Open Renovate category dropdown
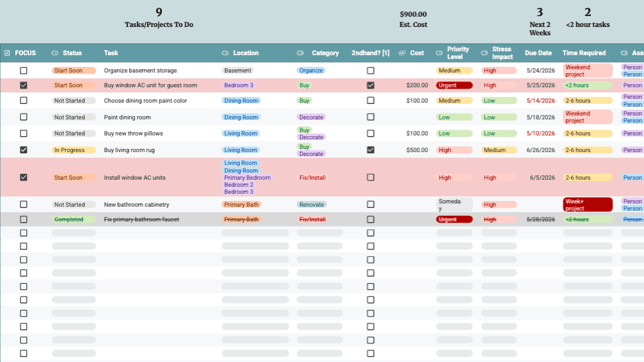Image resolution: width=644 pixels, height=362 pixels. tap(312, 204)
